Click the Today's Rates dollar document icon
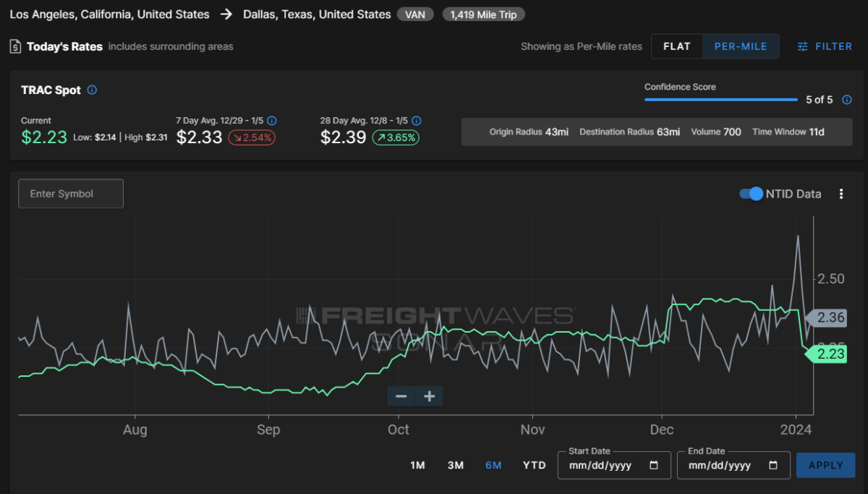The width and height of the screenshot is (868, 494). [15, 46]
